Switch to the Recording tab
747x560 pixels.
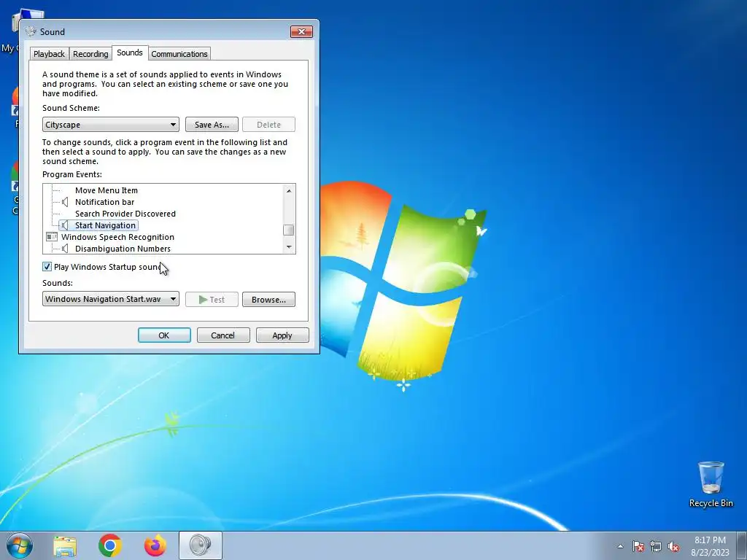click(90, 54)
